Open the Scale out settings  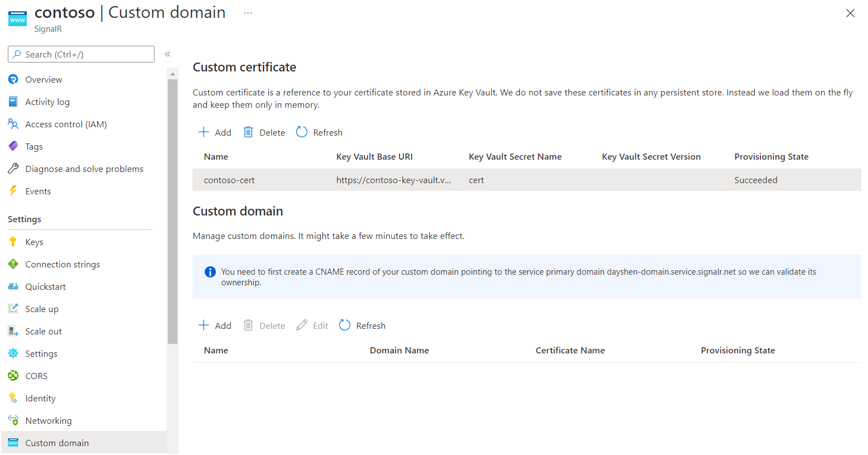(44, 331)
